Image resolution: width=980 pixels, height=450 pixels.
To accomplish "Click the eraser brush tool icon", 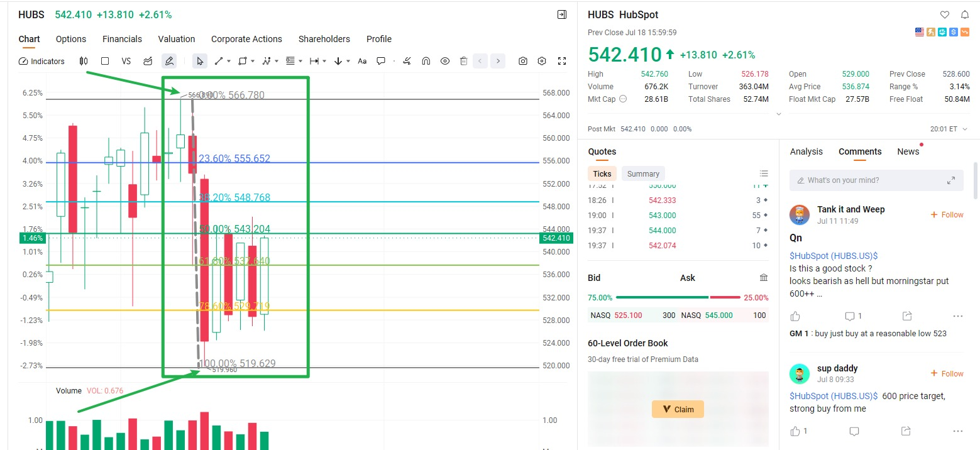I will click(407, 61).
